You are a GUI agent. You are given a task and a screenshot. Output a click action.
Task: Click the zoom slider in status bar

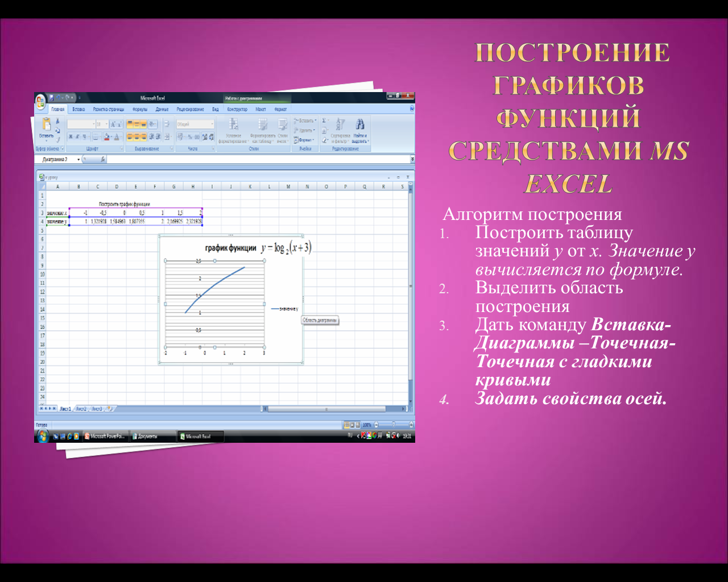click(x=394, y=425)
